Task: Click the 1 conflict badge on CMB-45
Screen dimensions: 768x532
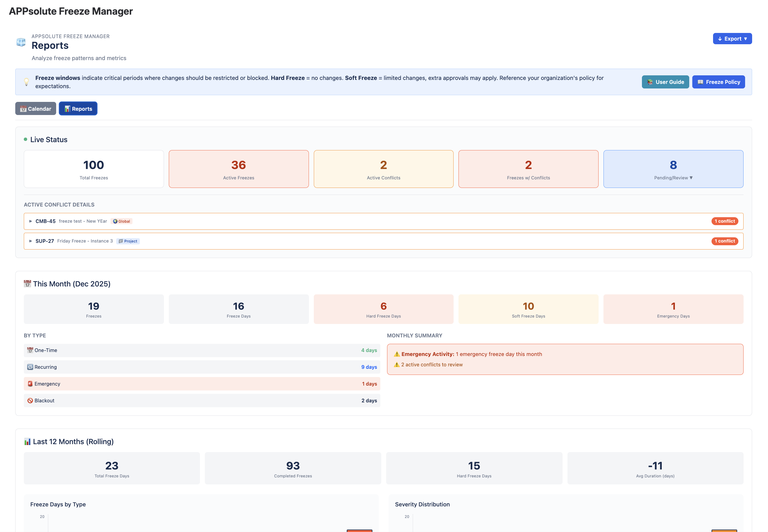Action: (x=724, y=221)
